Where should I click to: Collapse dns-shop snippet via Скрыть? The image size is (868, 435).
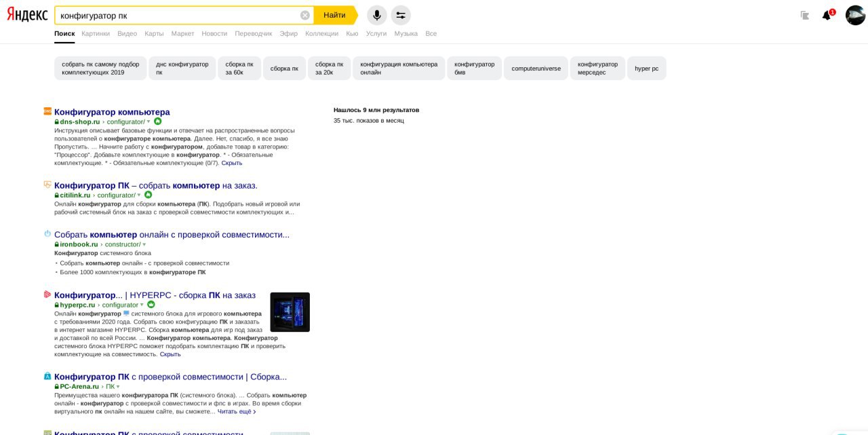point(232,163)
